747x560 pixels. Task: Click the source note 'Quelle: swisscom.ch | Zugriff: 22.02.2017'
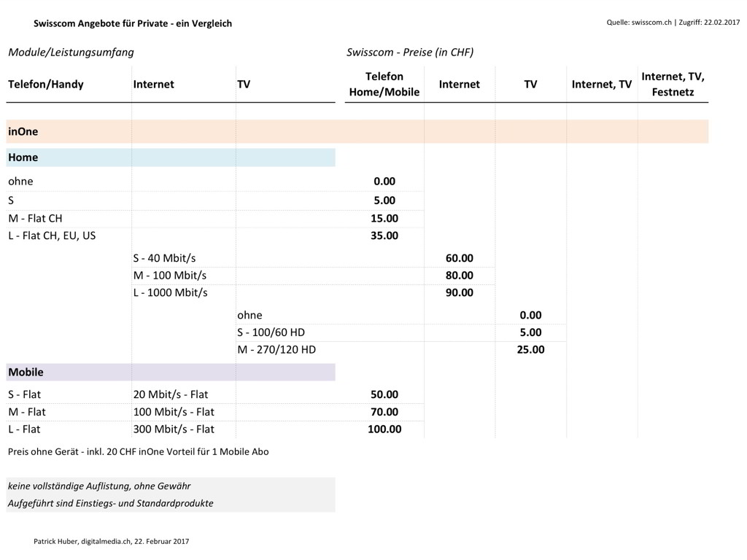[x=673, y=23]
